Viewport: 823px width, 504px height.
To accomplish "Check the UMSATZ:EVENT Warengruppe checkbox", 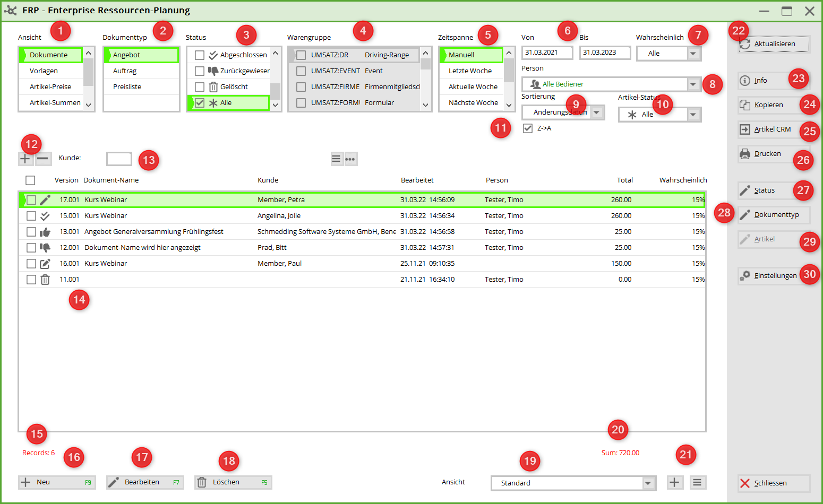I will 301,71.
